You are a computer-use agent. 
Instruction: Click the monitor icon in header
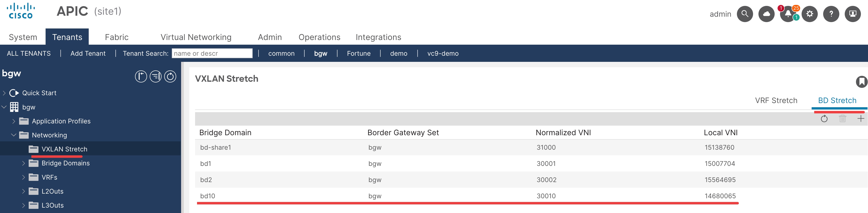pos(853,14)
